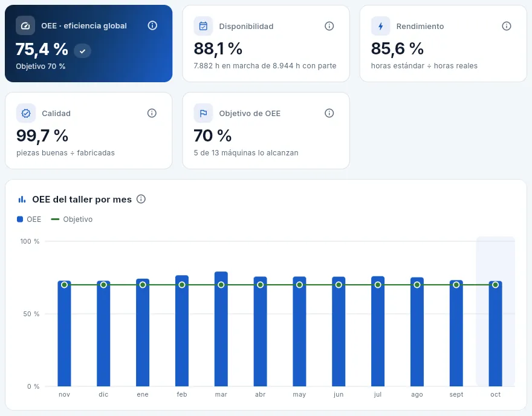Click the 99,7 % Calidad value
This screenshot has width=532, height=416.
(42, 135)
